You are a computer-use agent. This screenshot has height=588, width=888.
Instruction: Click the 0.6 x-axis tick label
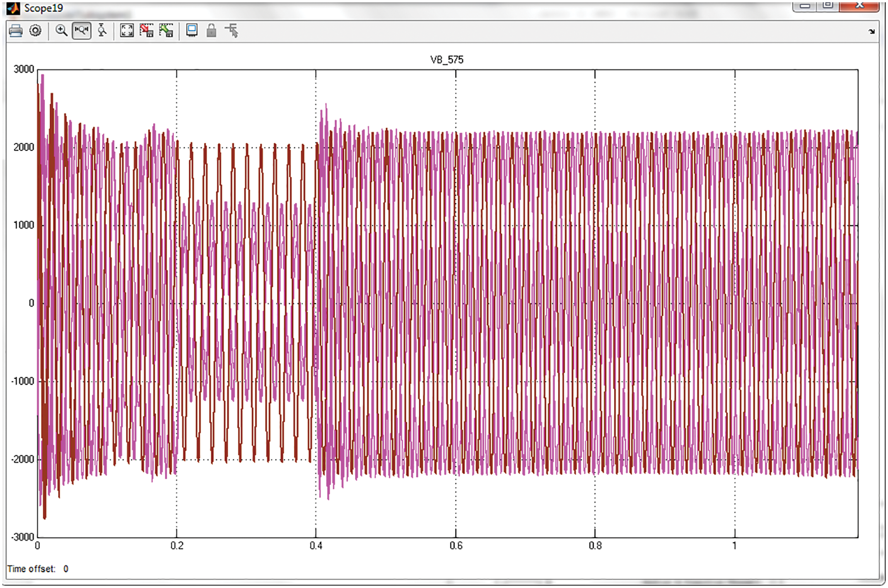(456, 546)
